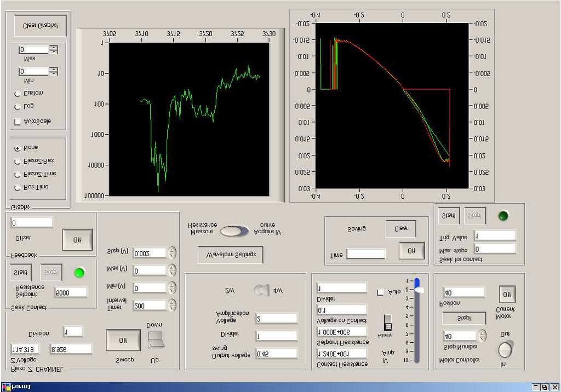Click the Max value stepper arrows
The height and width of the screenshot is (392, 561).
click(53, 49)
